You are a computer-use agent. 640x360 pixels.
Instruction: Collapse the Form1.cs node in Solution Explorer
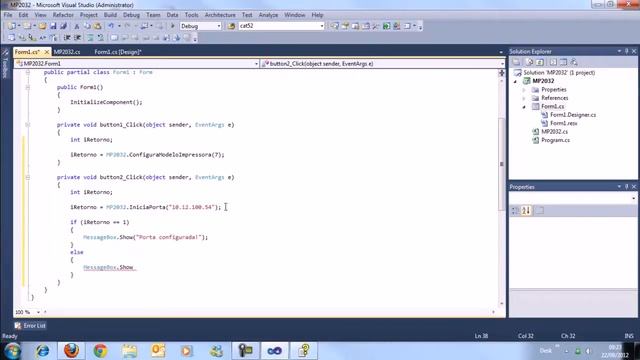[x=524, y=107]
